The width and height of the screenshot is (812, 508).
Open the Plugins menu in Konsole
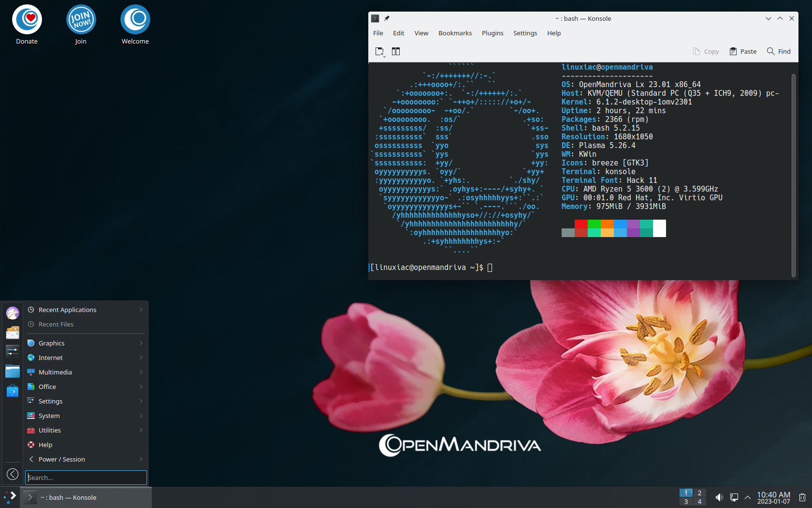pyautogui.click(x=493, y=33)
